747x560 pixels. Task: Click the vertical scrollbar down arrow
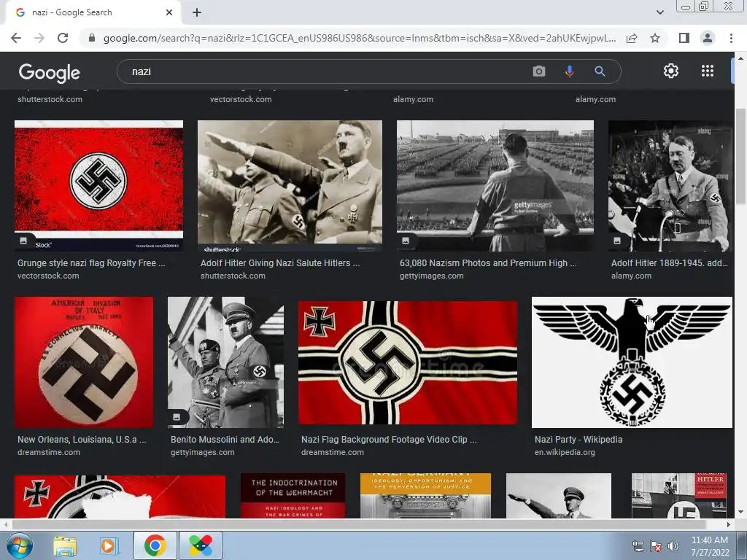point(740,513)
